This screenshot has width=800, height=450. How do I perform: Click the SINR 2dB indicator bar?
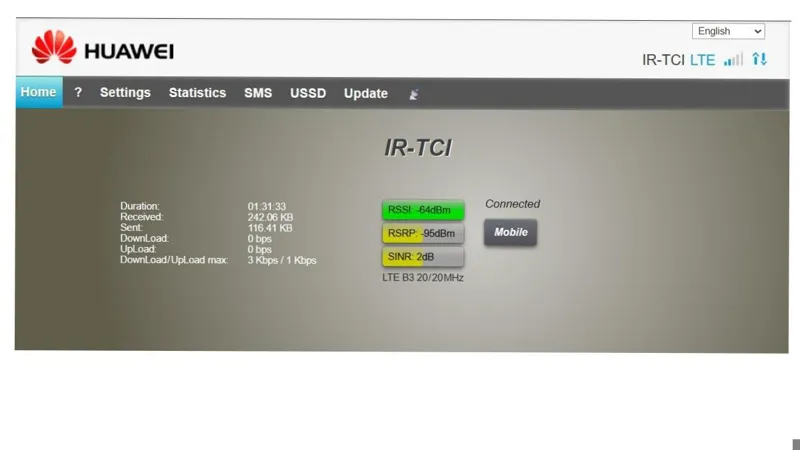click(x=423, y=257)
